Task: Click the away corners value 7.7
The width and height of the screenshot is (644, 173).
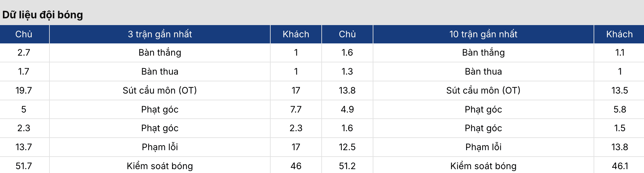Action: point(296,109)
